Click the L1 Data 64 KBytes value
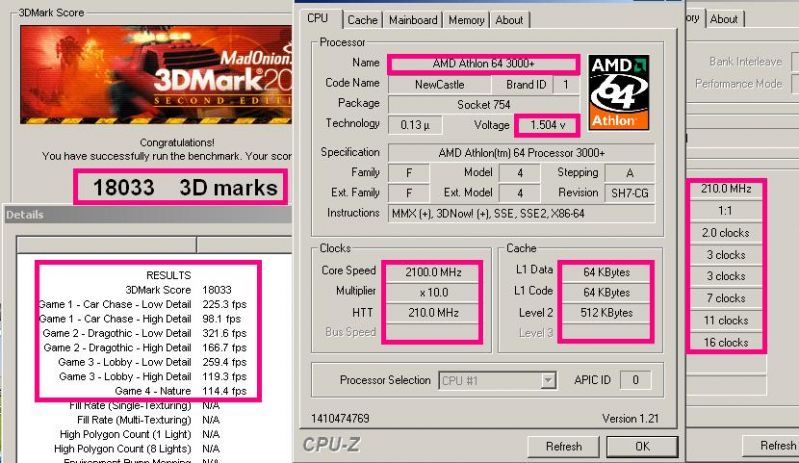This screenshot has height=463, width=799. point(606,273)
